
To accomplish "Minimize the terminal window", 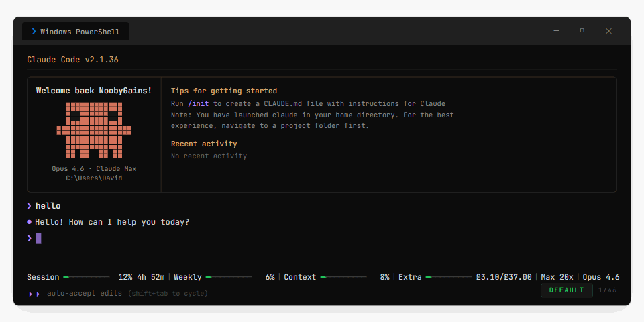I will [556, 31].
